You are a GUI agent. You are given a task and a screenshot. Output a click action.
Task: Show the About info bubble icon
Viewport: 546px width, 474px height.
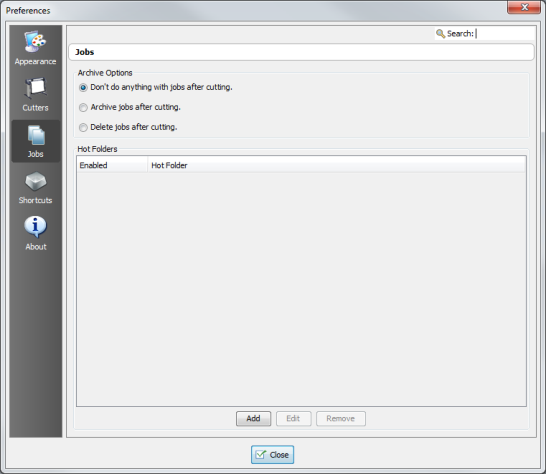pyautogui.click(x=35, y=227)
